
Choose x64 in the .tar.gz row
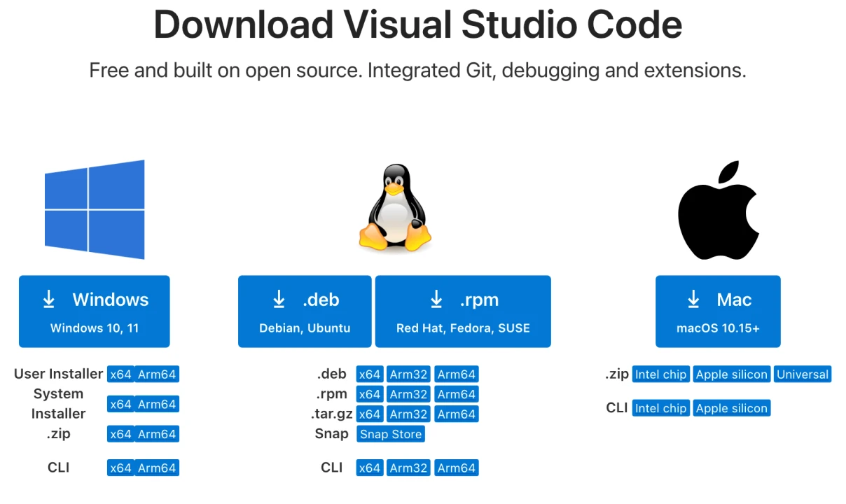pyautogui.click(x=370, y=414)
